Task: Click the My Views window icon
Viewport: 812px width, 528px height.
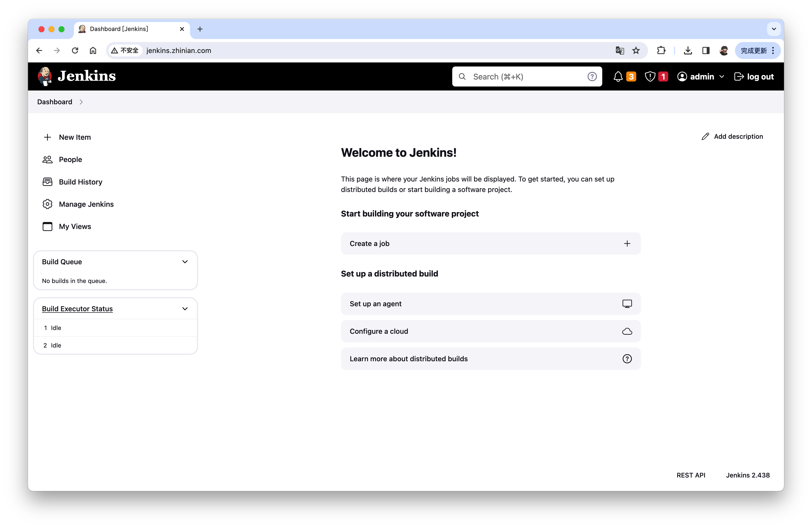Action: [47, 226]
